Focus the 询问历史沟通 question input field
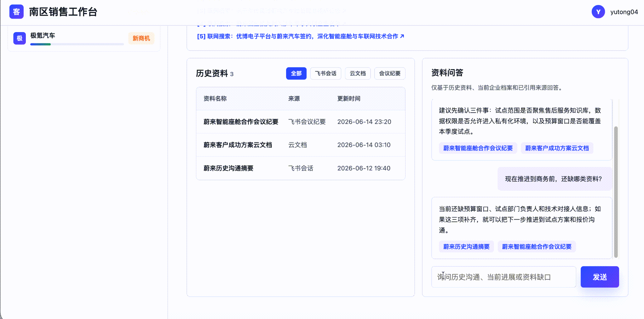The height and width of the screenshot is (319, 644). pyautogui.click(x=503, y=277)
